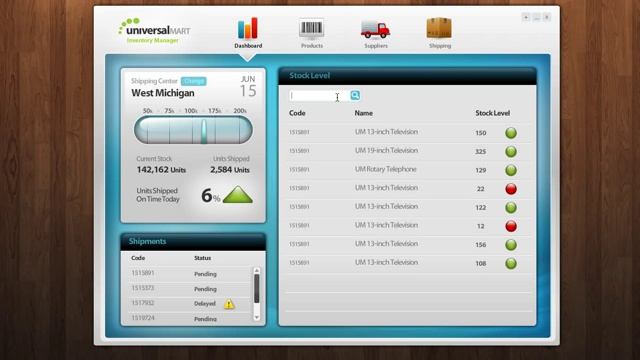The width and height of the screenshot is (640, 360).
Task: Click the Code header in Shipments panel
Action: pyautogui.click(x=138, y=258)
